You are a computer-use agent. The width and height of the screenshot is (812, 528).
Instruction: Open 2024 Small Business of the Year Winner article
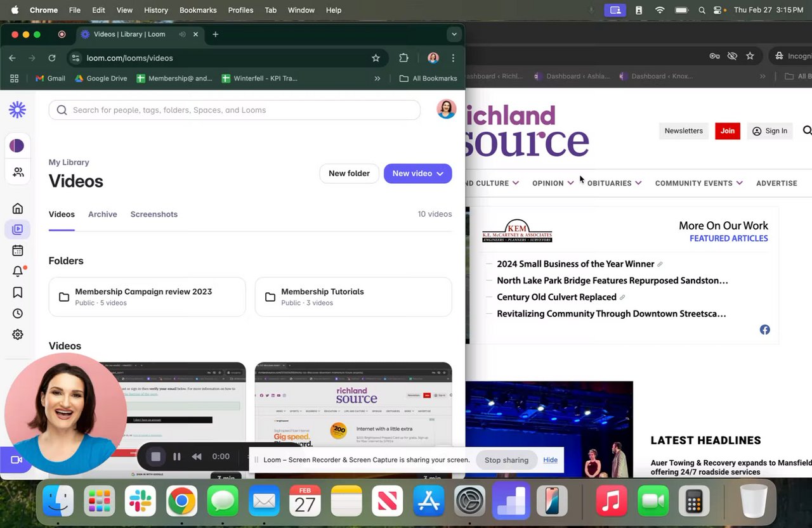point(575,264)
